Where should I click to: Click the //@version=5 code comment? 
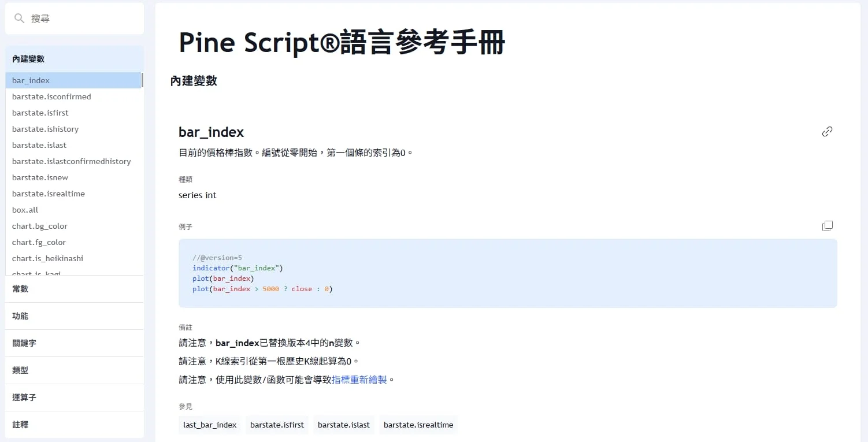217,258
